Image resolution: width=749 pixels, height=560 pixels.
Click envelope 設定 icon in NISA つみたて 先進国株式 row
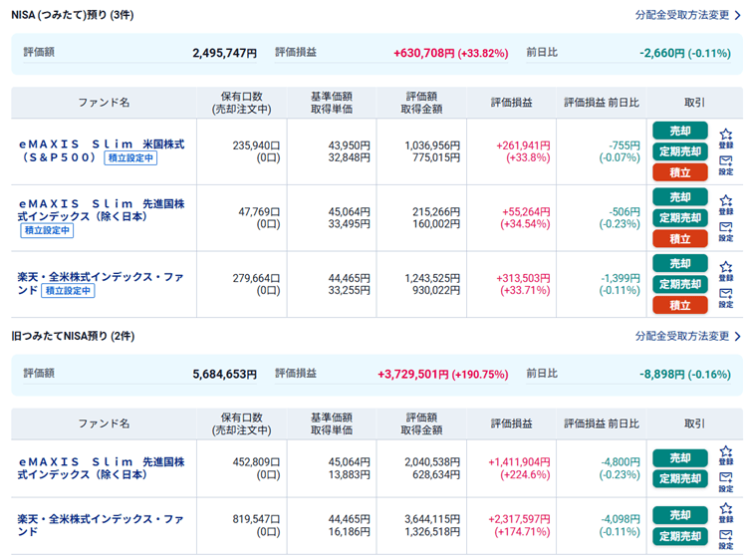coord(725,232)
